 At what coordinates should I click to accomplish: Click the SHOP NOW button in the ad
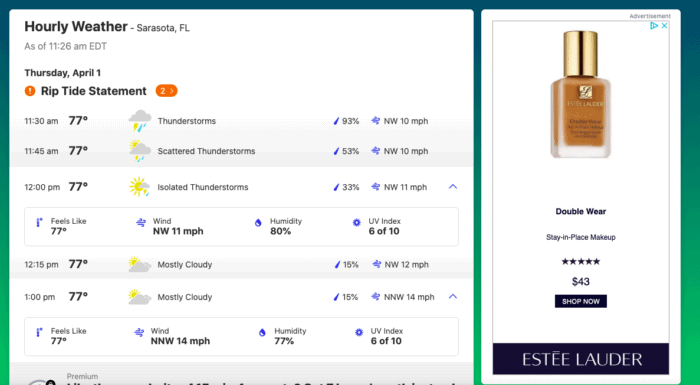point(580,301)
